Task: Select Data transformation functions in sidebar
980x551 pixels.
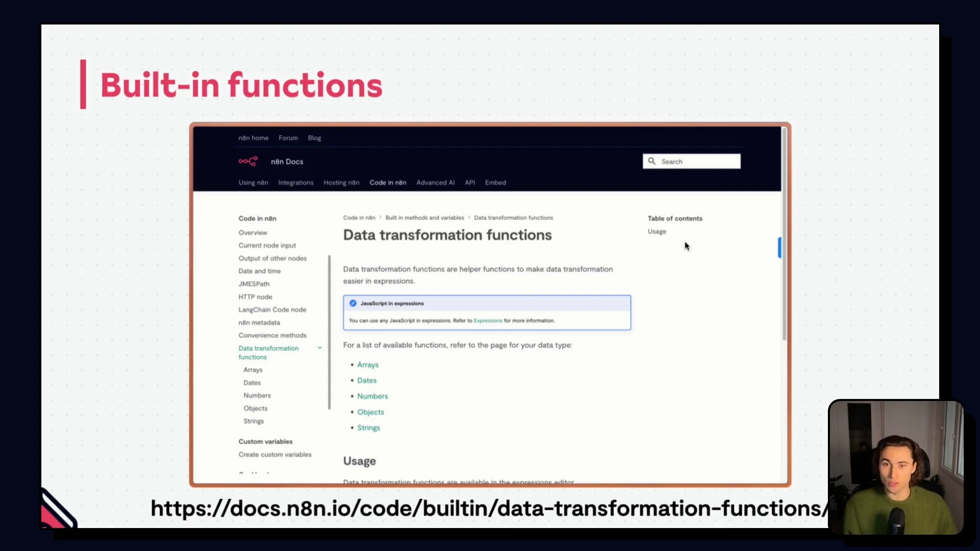Action: coord(268,353)
